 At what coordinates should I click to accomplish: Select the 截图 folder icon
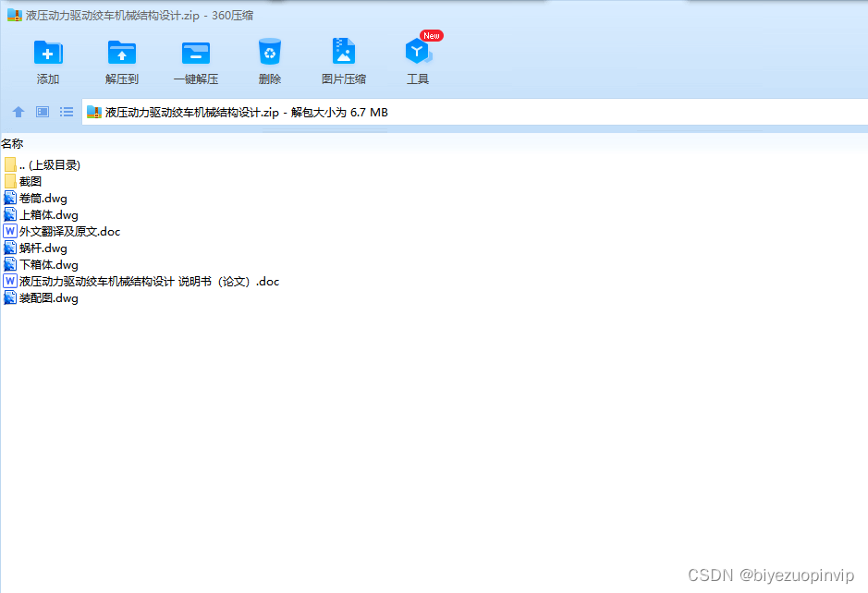coord(10,181)
